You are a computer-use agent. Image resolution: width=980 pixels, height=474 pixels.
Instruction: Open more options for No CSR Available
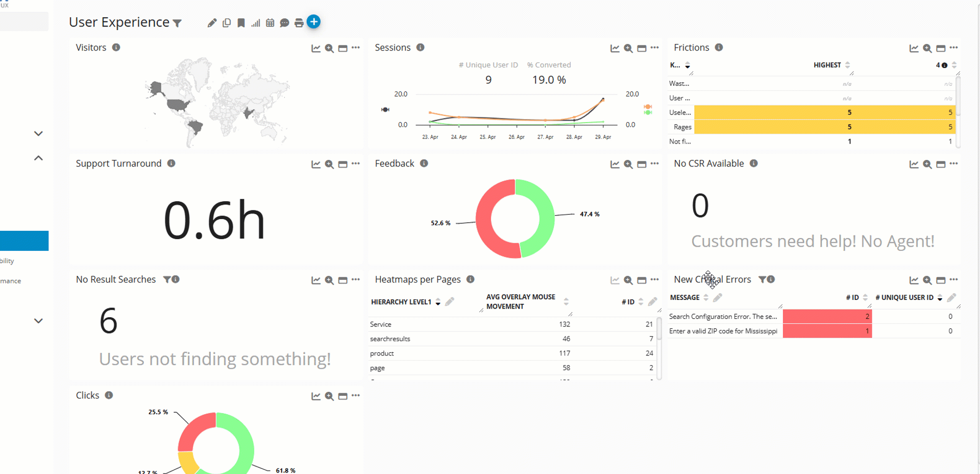pyautogui.click(x=954, y=164)
